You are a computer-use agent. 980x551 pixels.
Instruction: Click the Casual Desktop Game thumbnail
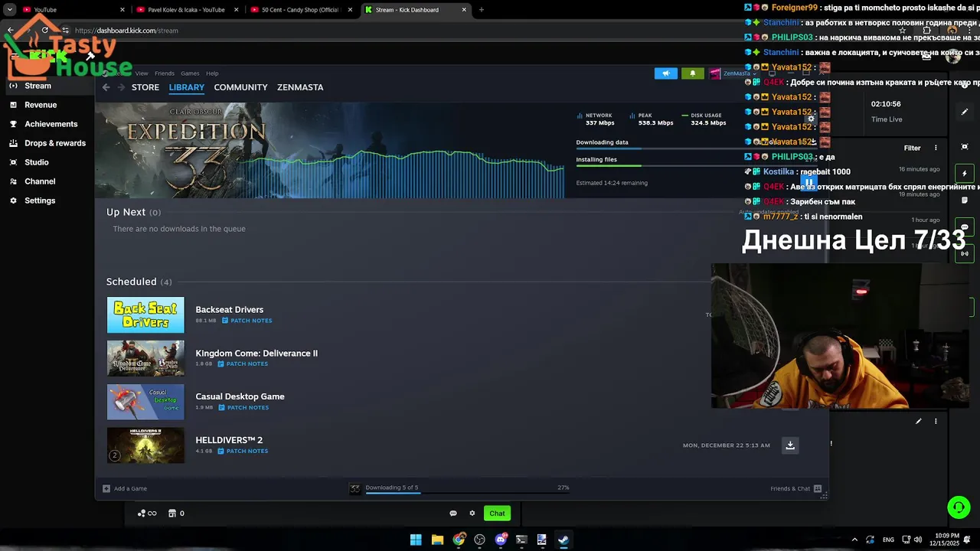coord(145,402)
